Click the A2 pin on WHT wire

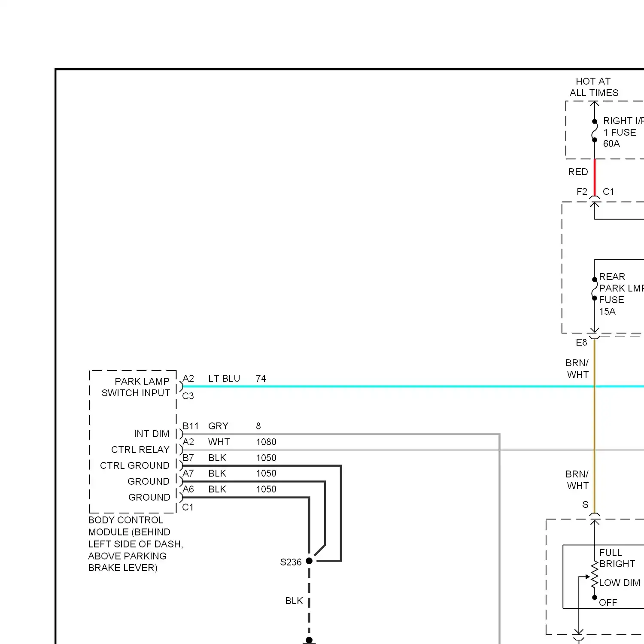click(188, 442)
